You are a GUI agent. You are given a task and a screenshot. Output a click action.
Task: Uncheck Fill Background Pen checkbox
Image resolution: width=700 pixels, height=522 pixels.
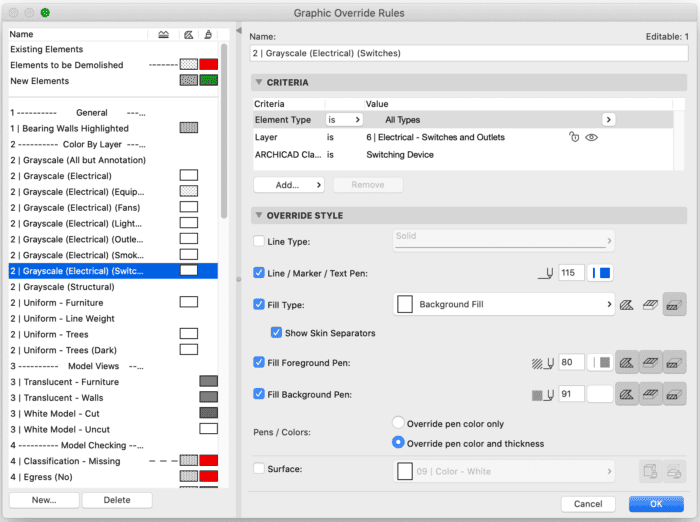pos(259,394)
